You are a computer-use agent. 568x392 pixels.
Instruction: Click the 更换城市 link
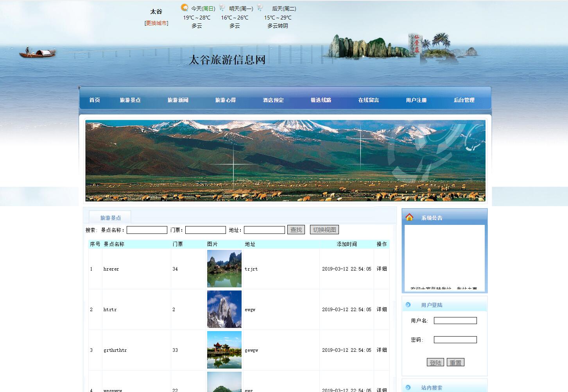(x=156, y=23)
